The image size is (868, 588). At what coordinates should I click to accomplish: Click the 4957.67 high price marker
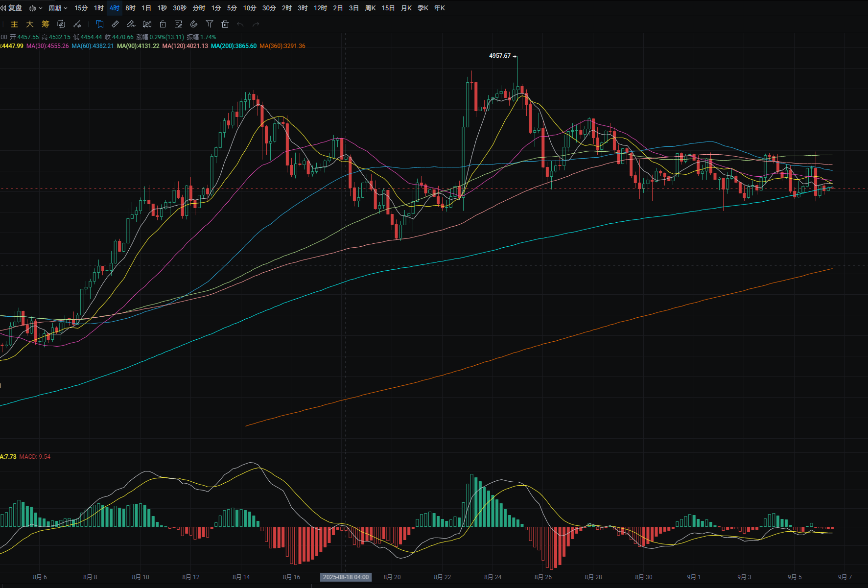click(x=500, y=56)
